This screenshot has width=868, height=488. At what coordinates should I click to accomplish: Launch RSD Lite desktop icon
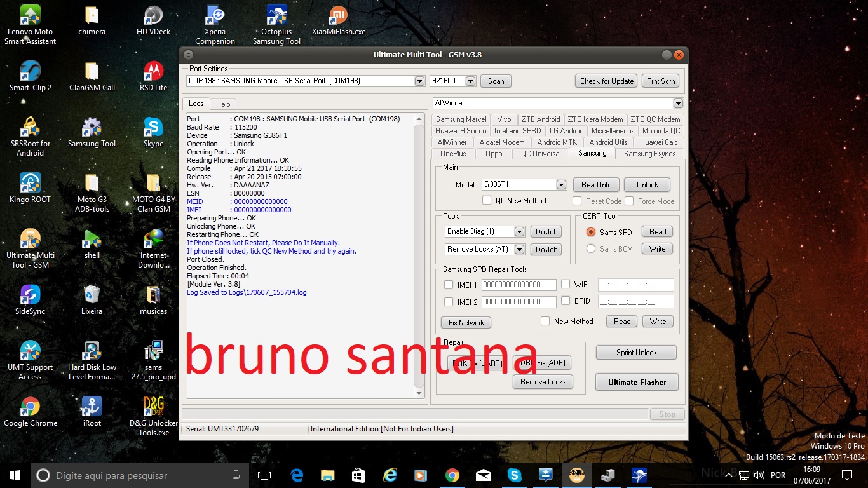[x=153, y=76]
